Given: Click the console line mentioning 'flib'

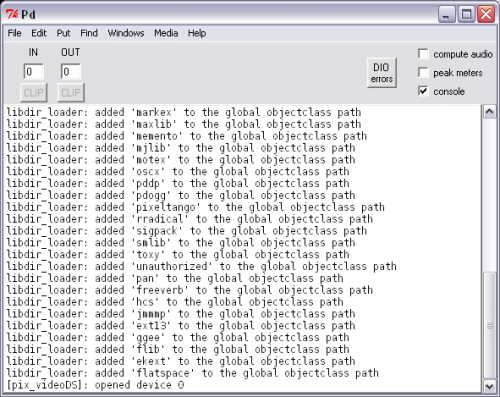Looking at the screenshot, I should (x=178, y=349).
